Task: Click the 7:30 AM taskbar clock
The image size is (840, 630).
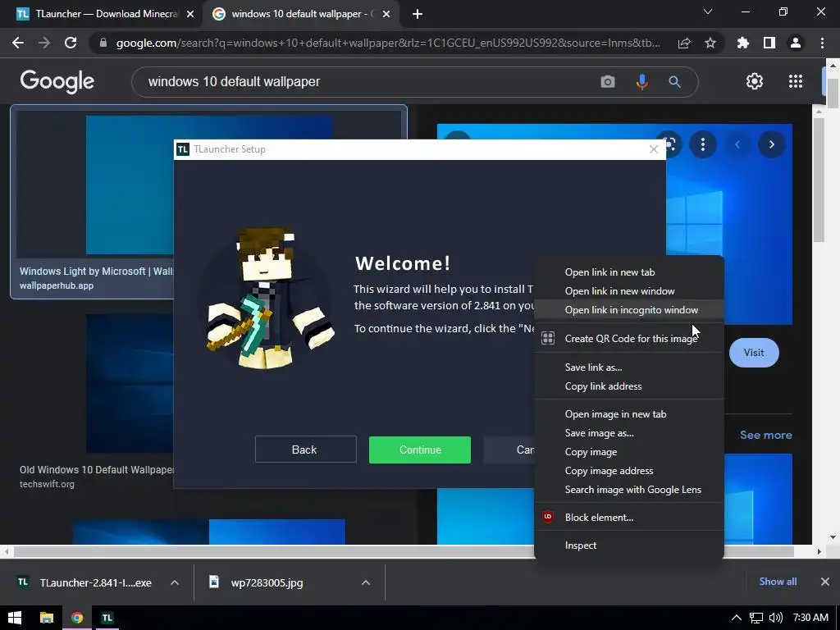Action: click(x=810, y=618)
